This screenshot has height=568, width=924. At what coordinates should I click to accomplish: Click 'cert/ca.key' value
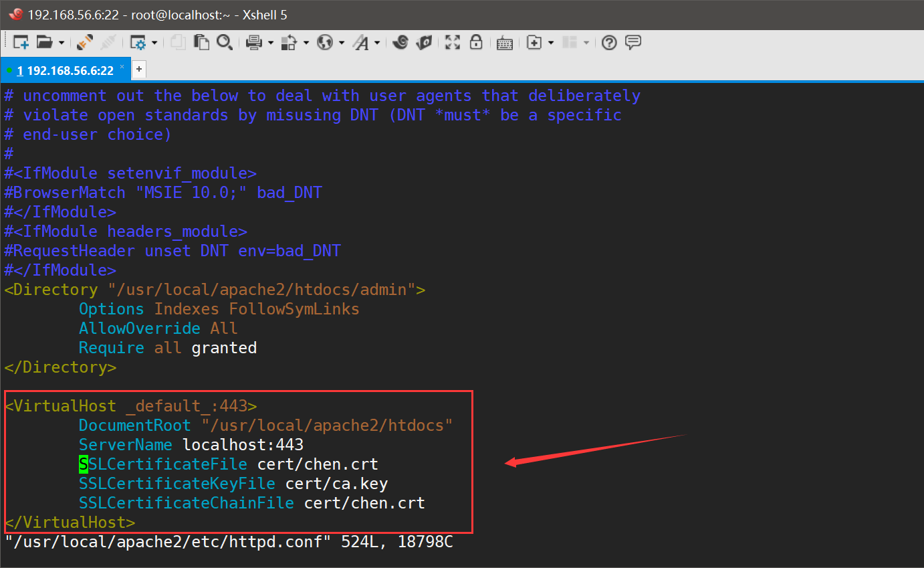337,483
